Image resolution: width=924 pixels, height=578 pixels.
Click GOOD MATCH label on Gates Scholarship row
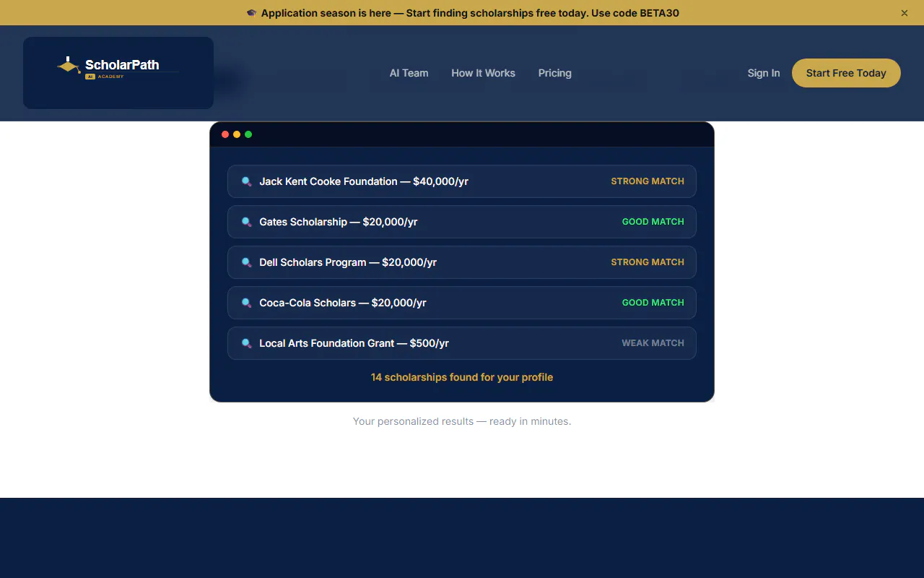pyautogui.click(x=653, y=222)
